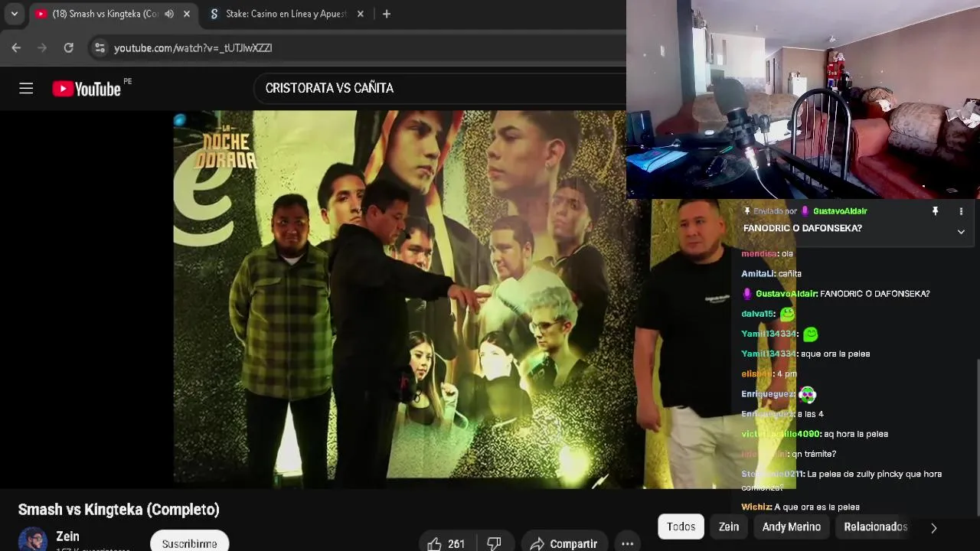Click the pin icon on pinned chat message

tap(935, 211)
